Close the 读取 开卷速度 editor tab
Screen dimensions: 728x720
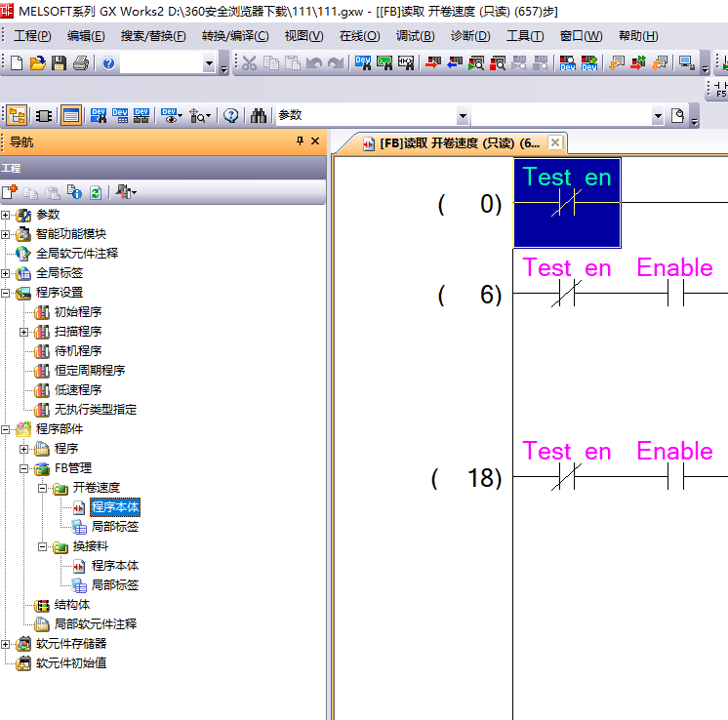[x=555, y=142]
